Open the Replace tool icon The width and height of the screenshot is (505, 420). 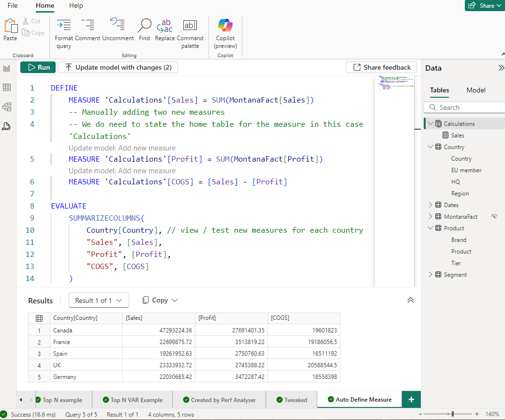point(164,26)
